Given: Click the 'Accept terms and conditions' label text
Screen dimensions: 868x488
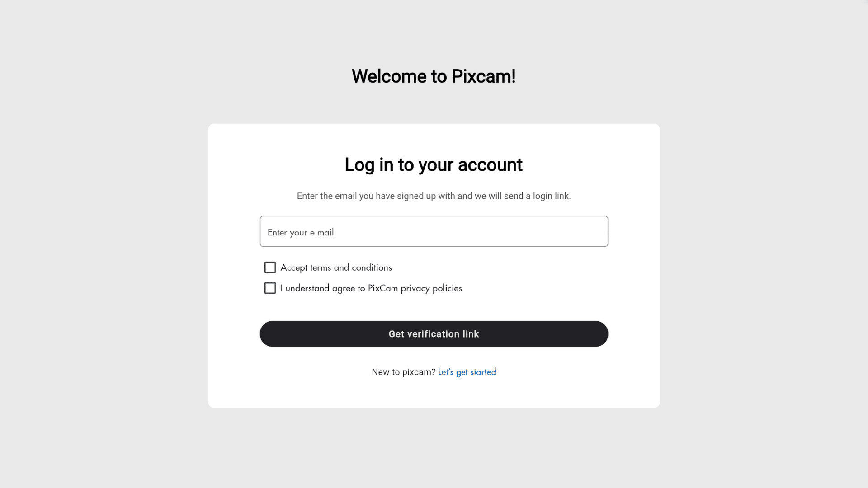Looking at the screenshot, I should [336, 267].
